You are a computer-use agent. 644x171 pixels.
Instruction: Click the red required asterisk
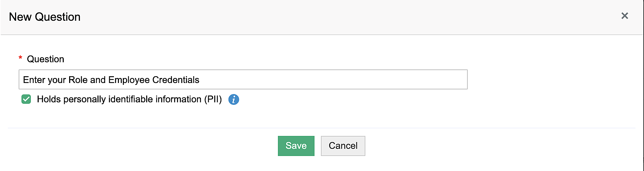pyautogui.click(x=20, y=58)
